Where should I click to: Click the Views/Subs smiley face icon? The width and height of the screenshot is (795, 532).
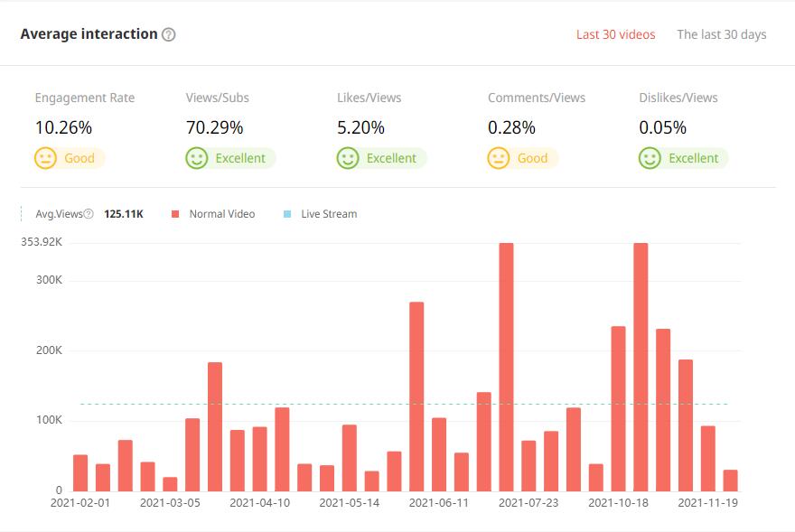(x=197, y=158)
